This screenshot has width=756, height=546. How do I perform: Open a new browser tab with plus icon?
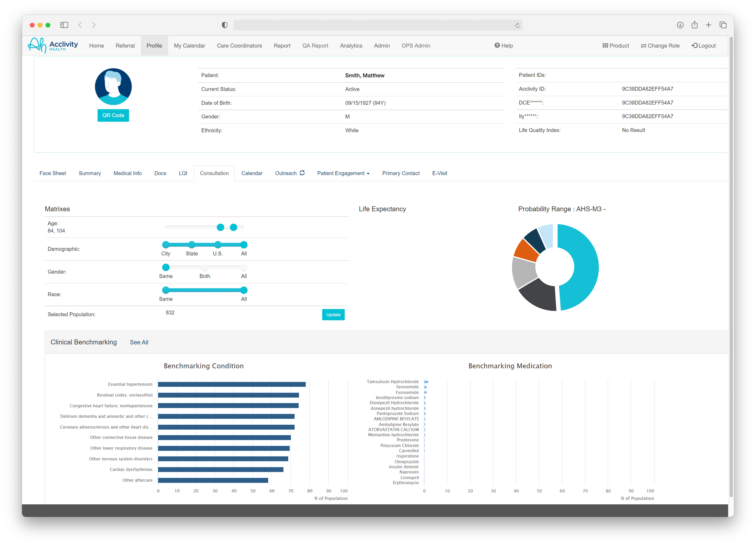pyautogui.click(x=709, y=25)
